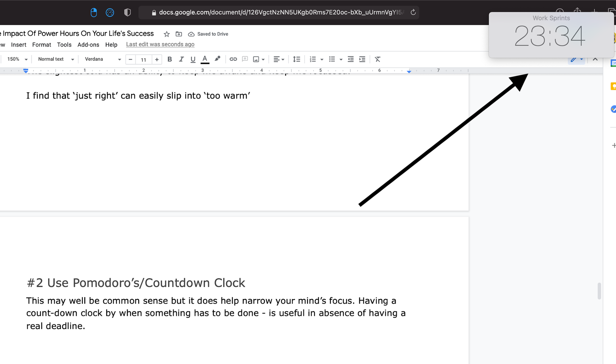Expand bulleted list options arrow
Image resolution: width=616 pixels, height=364 pixels.
(341, 60)
